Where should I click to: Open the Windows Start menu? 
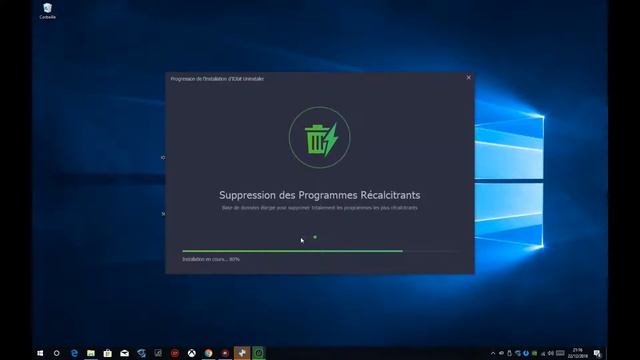[x=40, y=353]
